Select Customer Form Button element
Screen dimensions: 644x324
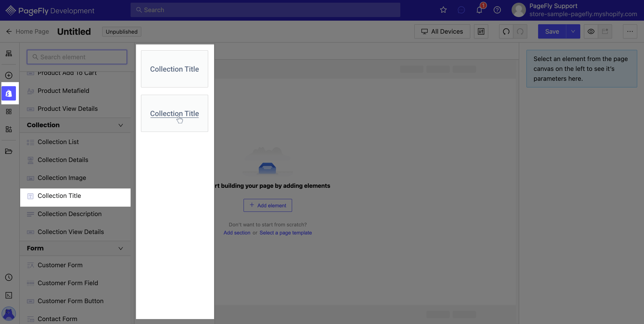point(75,301)
